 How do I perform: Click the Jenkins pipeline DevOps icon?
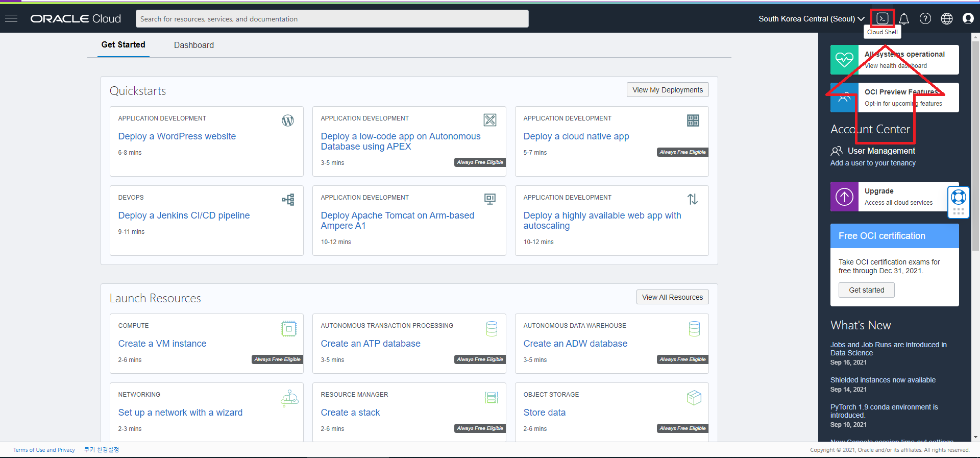click(288, 200)
